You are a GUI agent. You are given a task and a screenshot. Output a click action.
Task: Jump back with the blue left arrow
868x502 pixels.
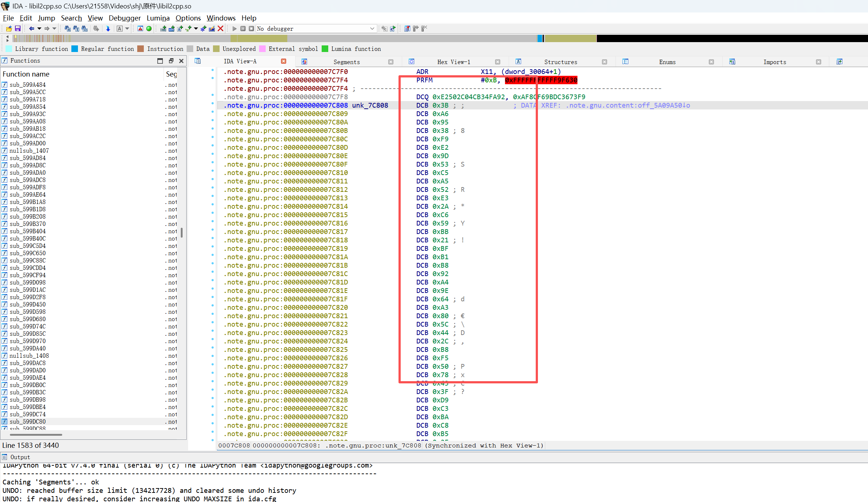(x=31, y=29)
